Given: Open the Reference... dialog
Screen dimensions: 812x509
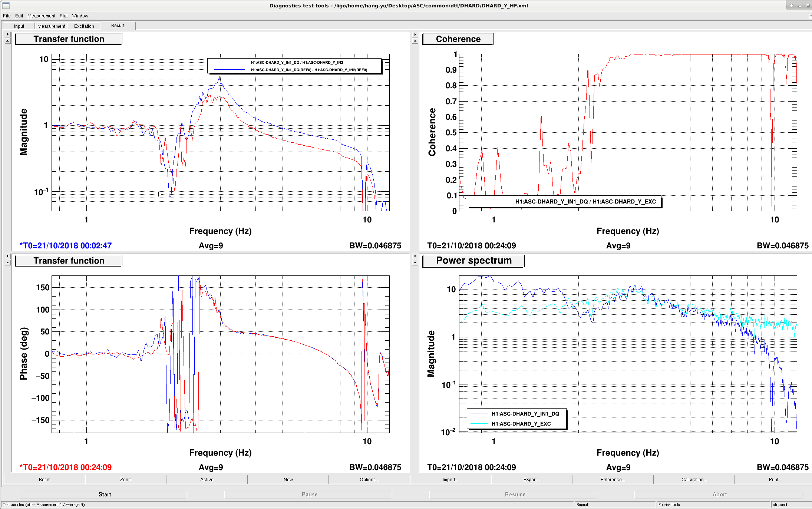Looking at the screenshot, I should [x=613, y=479].
